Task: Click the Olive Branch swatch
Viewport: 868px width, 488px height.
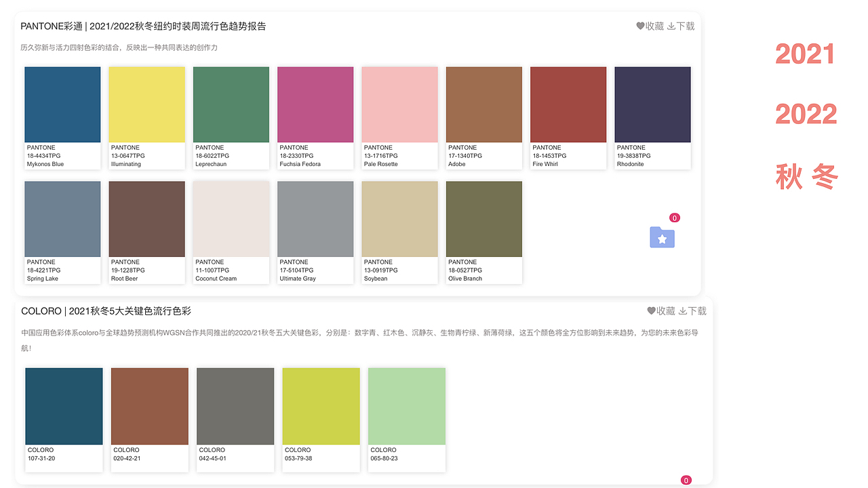Action: click(x=484, y=219)
